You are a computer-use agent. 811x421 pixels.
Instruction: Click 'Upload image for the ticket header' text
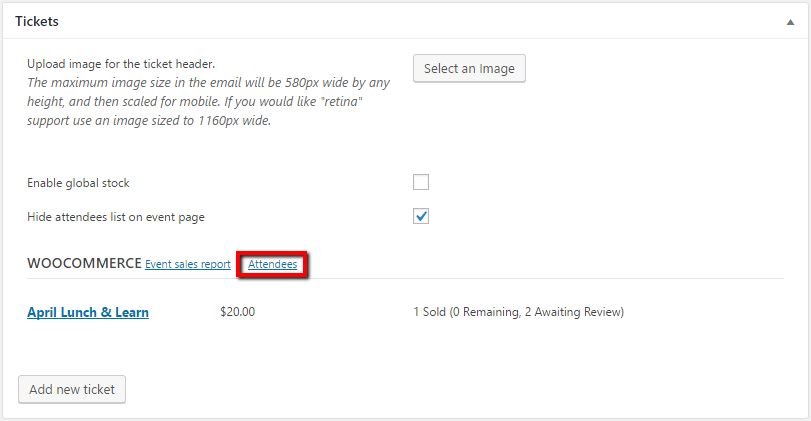click(120, 64)
